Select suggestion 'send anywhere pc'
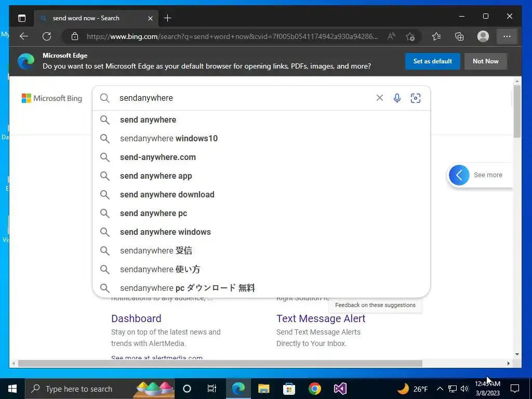 pos(261,213)
